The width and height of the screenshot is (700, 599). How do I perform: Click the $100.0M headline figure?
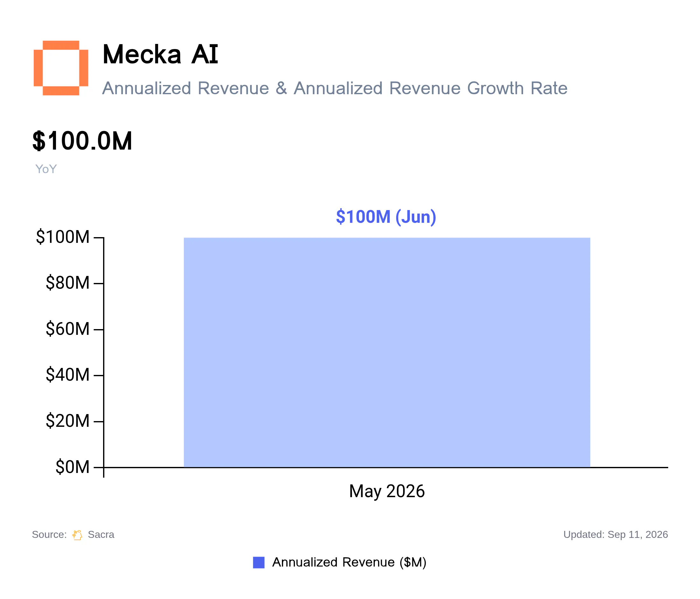pyautogui.click(x=82, y=141)
